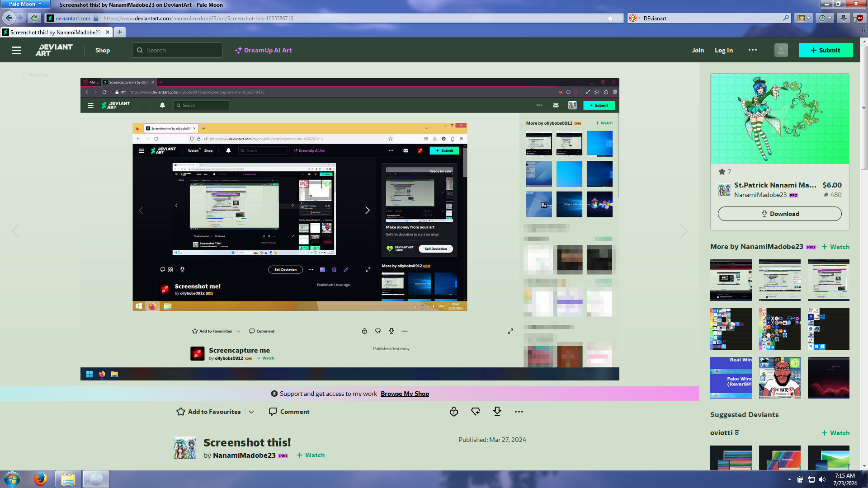Go back with the browser back arrow
Viewport: 868px width, 488px height.
[9, 18]
